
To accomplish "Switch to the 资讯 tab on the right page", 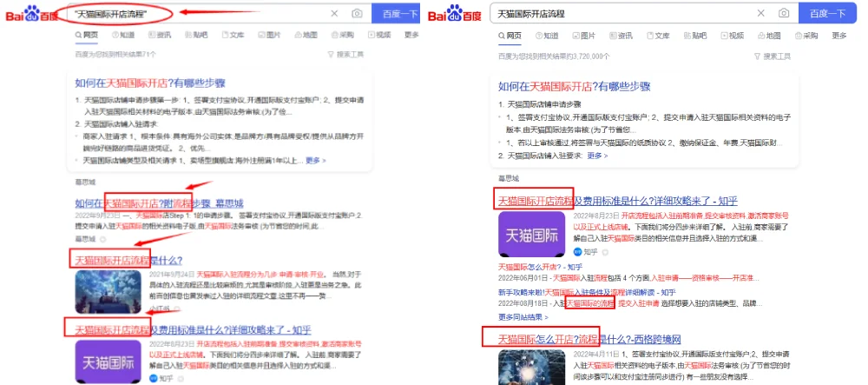I will pyautogui.click(x=621, y=36).
